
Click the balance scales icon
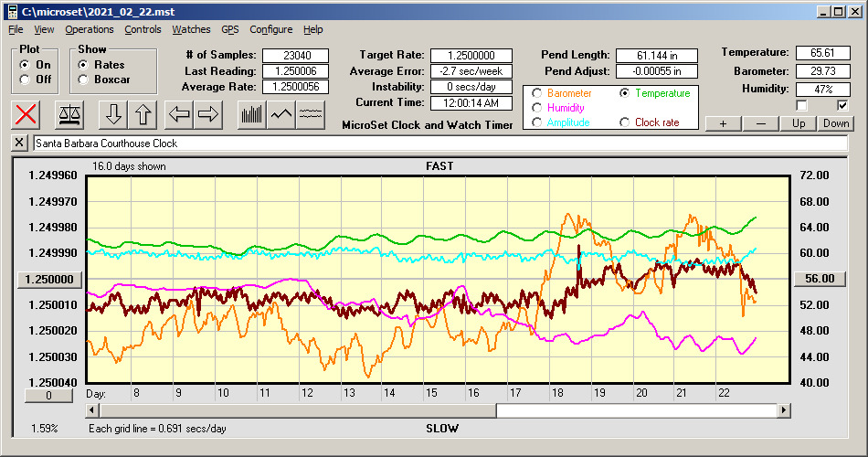(x=69, y=115)
